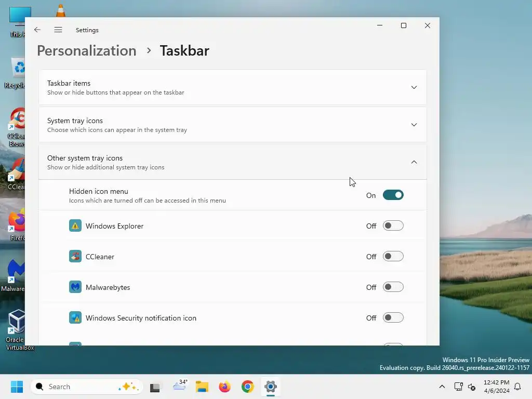
Task: Click the CCleaner app icon in list
Action: (x=75, y=256)
